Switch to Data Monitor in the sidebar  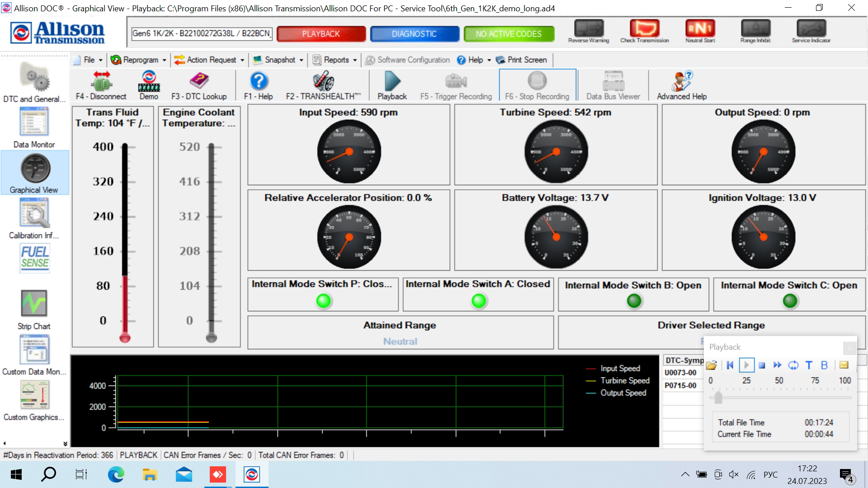point(34,127)
